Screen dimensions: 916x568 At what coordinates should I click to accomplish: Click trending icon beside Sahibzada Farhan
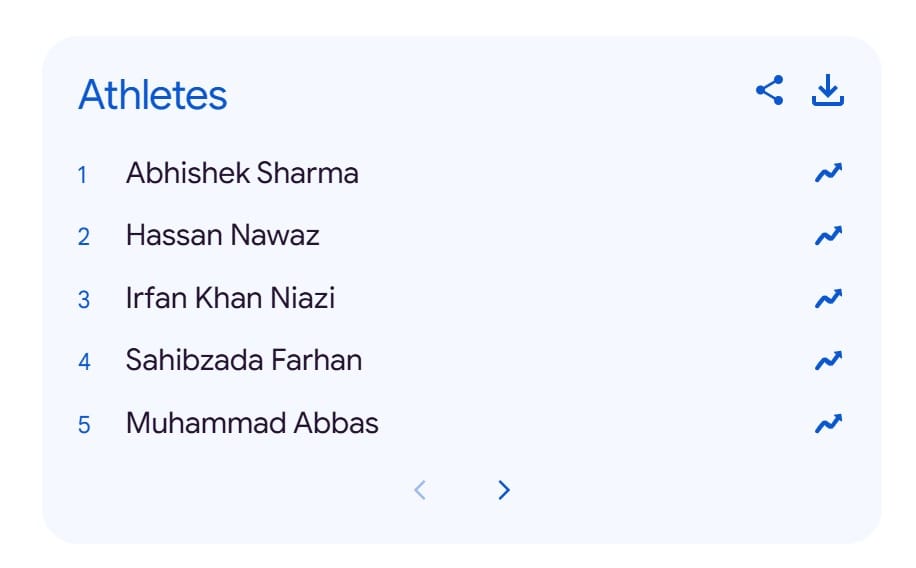pos(828,360)
